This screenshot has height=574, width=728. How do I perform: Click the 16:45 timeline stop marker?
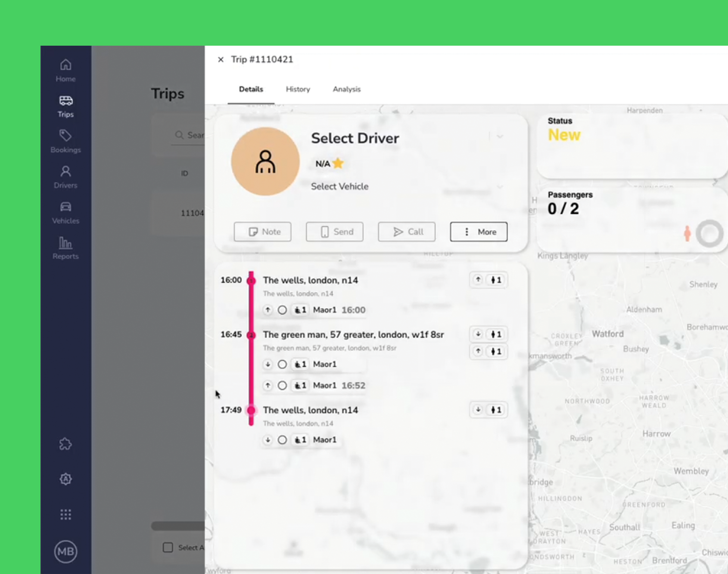pos(251,335)
